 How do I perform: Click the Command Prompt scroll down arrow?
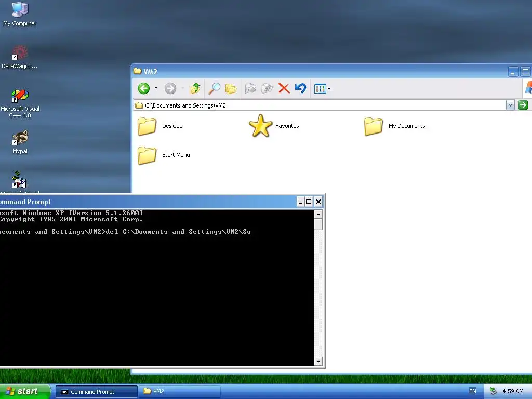tap(318, 362)
